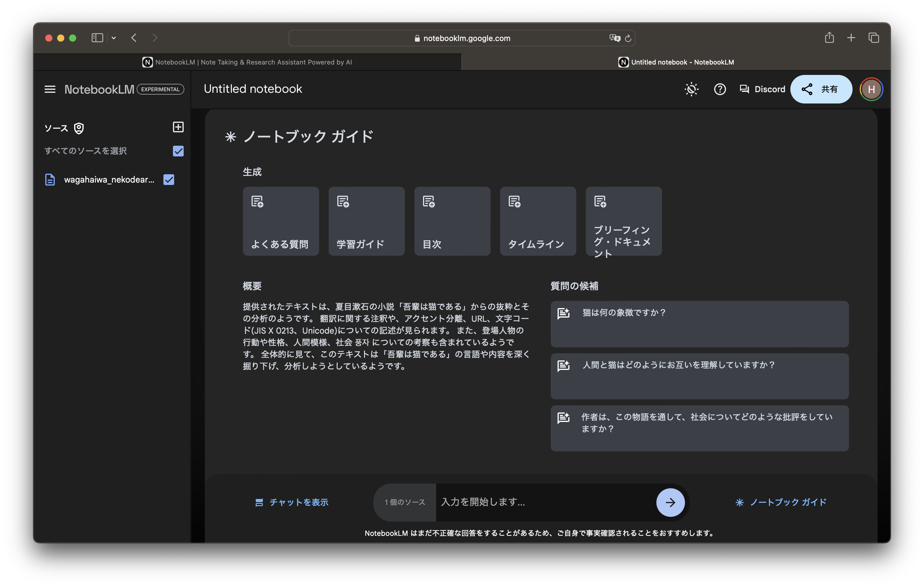Select the Untitled notebook - NotebookLM tab

click(676, 62)
